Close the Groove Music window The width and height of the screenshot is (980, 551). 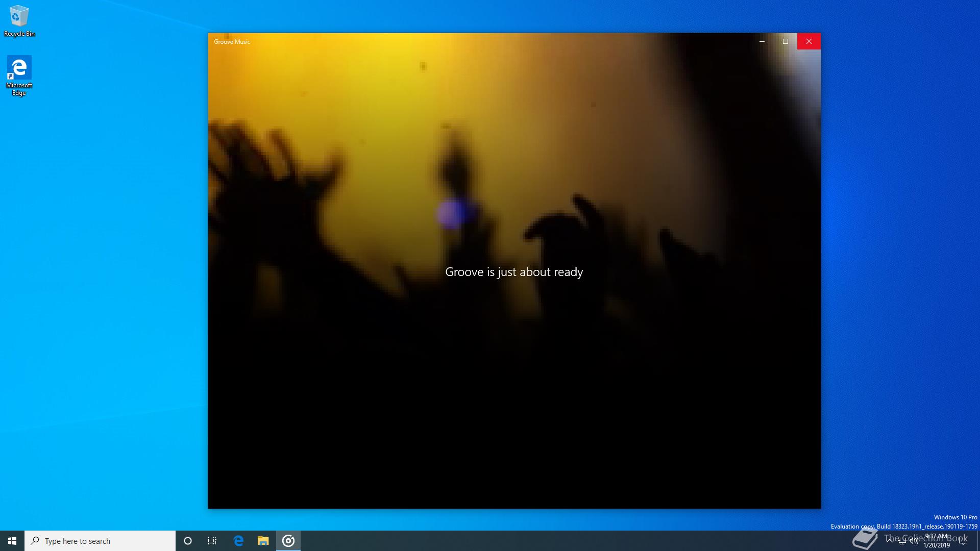[809, 41]
